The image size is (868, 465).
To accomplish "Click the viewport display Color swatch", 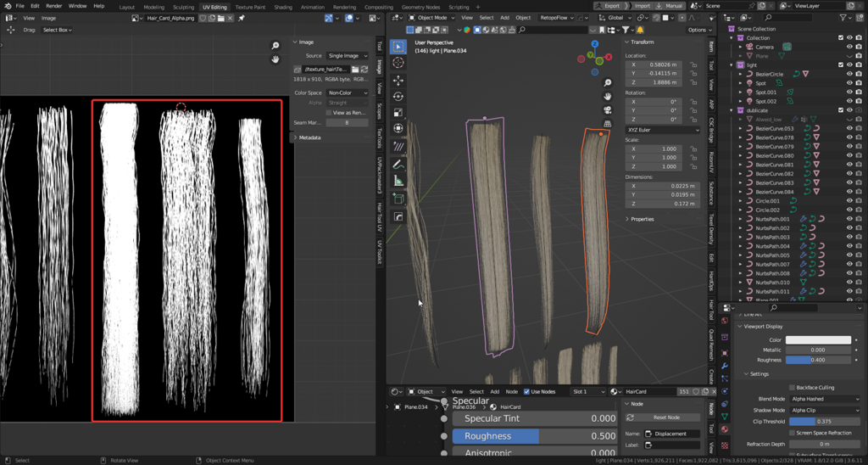I will (819, 340).
